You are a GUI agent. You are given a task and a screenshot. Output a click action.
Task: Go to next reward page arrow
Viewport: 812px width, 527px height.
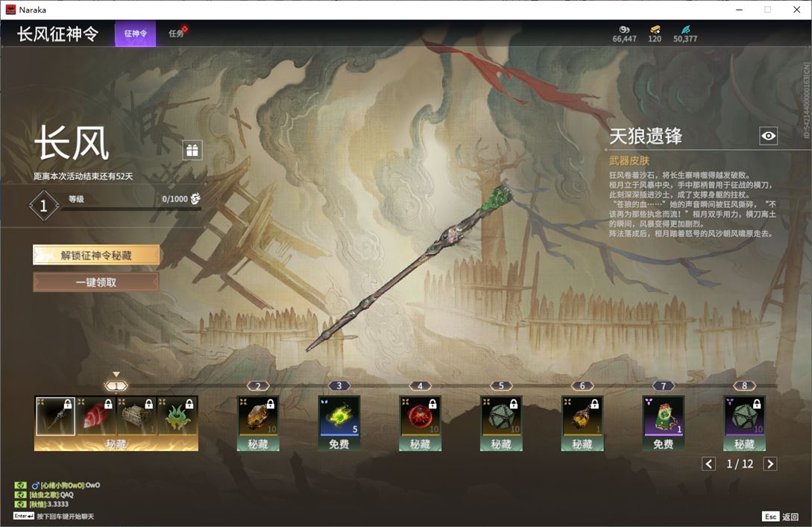tap(770, 464)
